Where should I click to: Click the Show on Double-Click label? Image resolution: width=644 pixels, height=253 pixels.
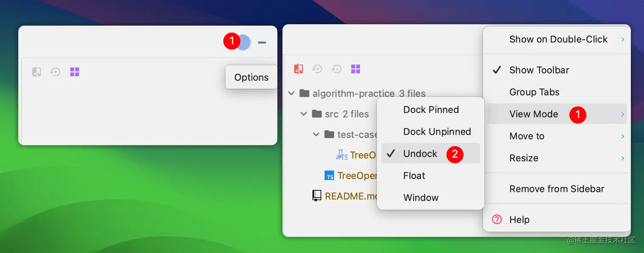(558, 39)
